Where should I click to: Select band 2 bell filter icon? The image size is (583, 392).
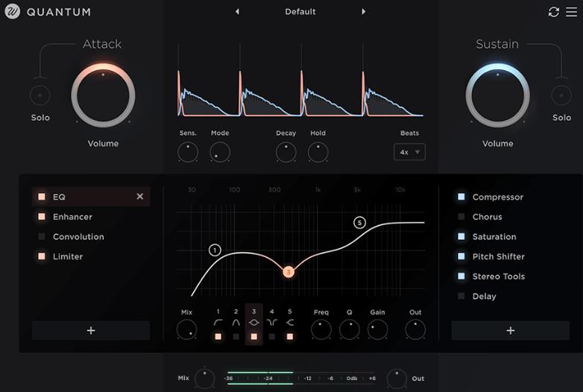236,323
